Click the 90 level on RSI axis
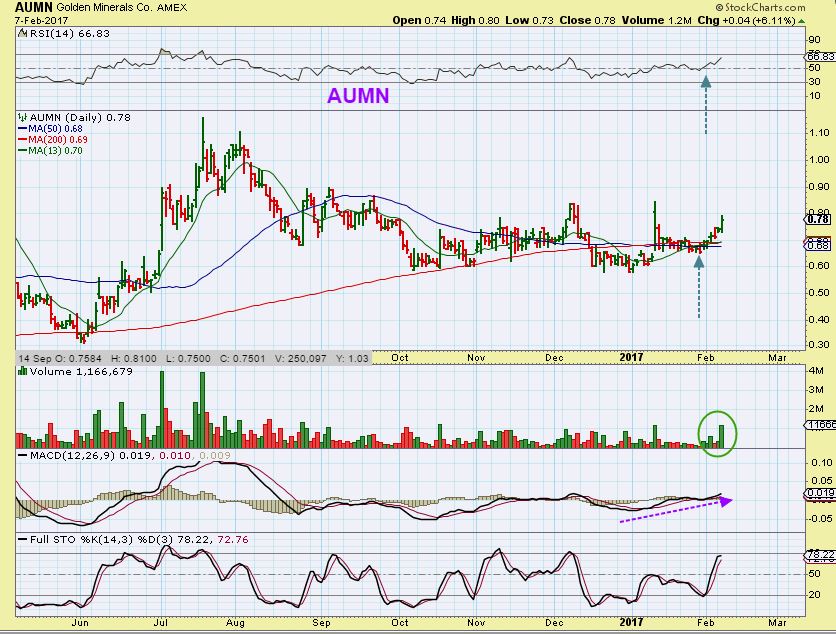This screenshot has width=836, height=634. point(814,40)
